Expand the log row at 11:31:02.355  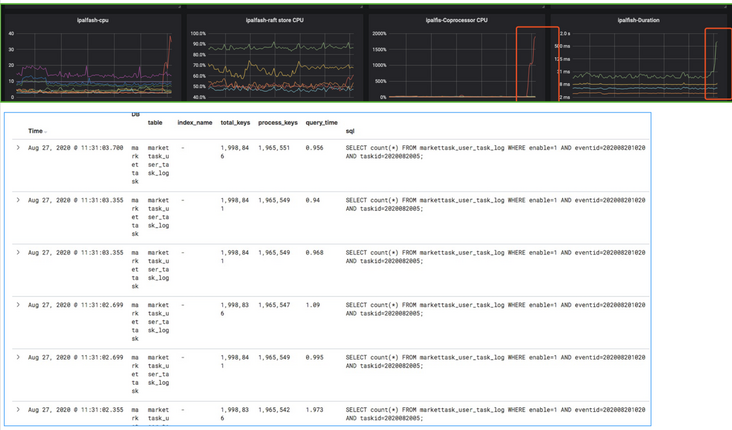(x=18, y=409)
